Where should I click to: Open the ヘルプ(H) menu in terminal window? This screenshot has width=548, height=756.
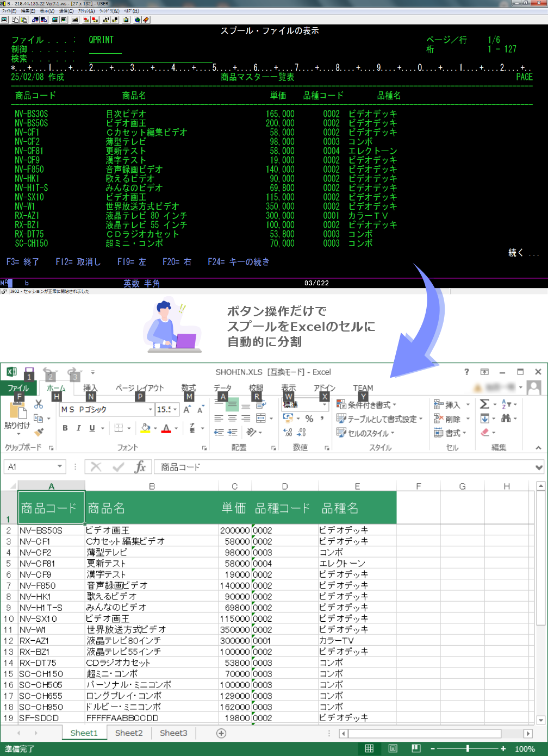[x=131, y=11]
